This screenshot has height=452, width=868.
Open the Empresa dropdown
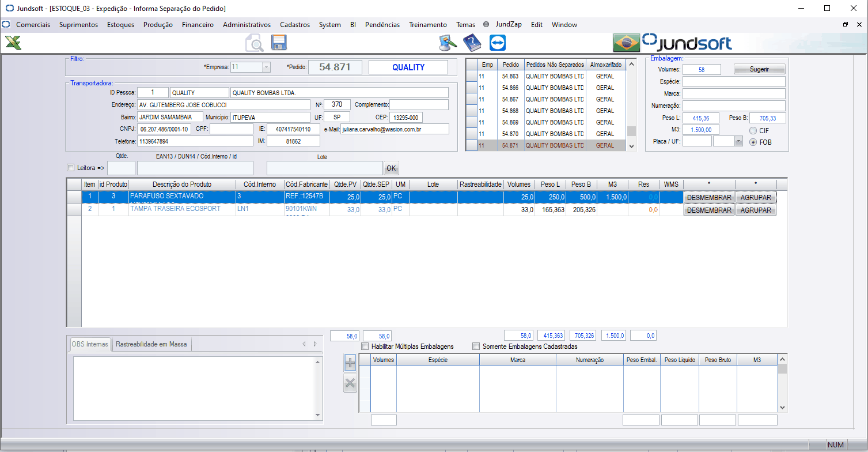[266, 67]
